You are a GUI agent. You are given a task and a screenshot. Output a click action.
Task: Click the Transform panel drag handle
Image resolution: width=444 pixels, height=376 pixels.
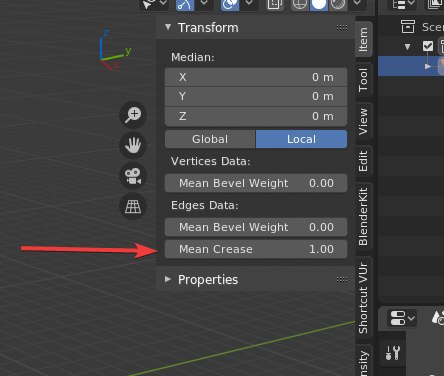click(x=342, y=27)
